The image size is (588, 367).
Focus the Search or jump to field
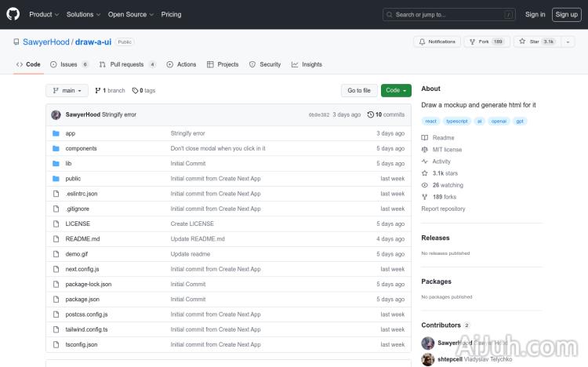449,14
